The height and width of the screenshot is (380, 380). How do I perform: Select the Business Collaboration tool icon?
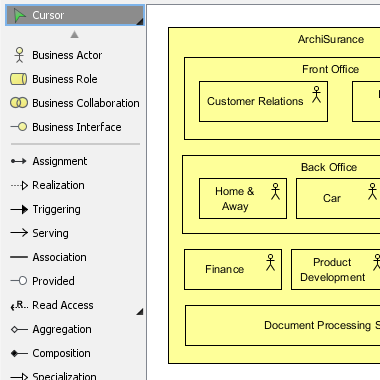(19, 103)
